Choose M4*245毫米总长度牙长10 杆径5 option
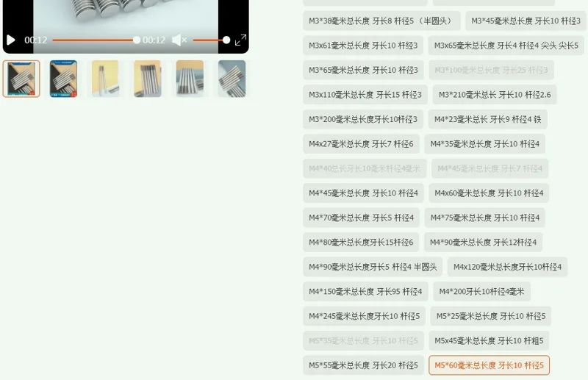588x380 pixels. point(364,316)
